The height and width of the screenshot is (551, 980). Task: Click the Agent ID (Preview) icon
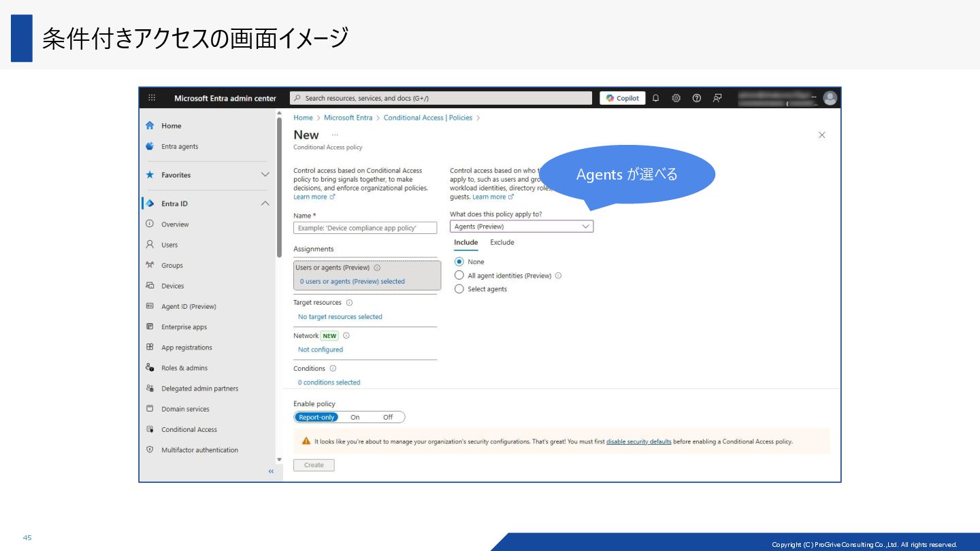pyautogui.click(x=150, y=306)
